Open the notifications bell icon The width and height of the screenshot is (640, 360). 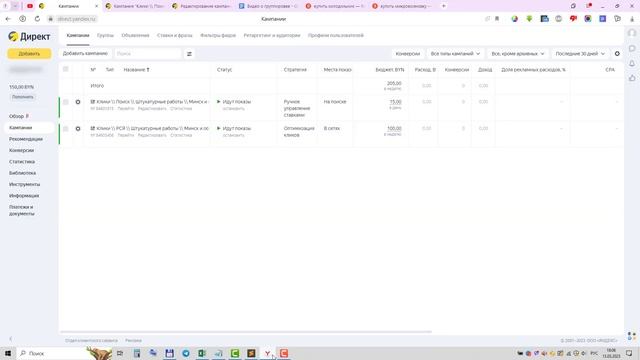pos(632,63)
